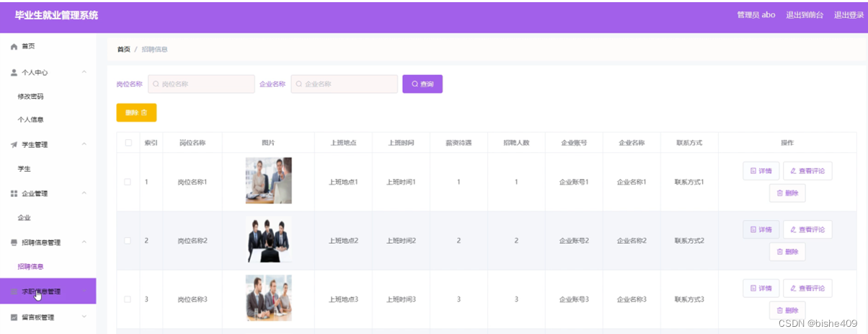The width and height of the screenshot is (868, 334).
Task: Click 查看评论 button for row 岗位名称2
Action: coord(807,229)
